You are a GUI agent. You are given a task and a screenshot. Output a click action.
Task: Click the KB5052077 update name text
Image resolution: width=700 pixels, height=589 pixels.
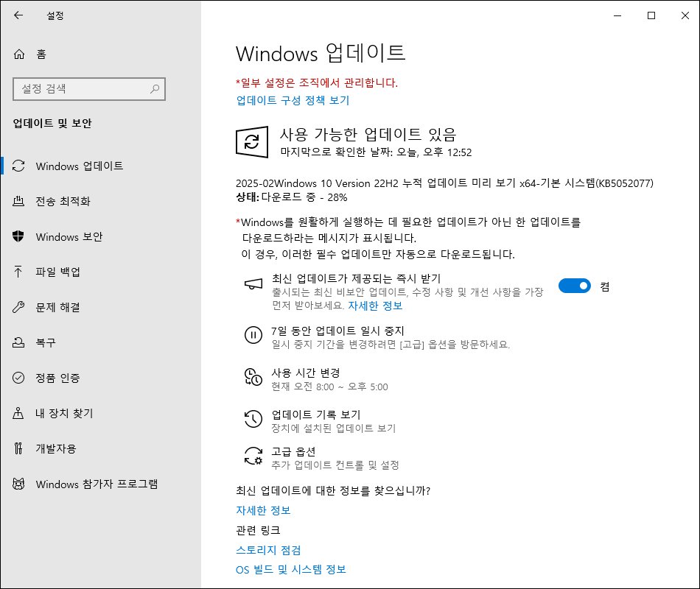click(x=444, y=183)
